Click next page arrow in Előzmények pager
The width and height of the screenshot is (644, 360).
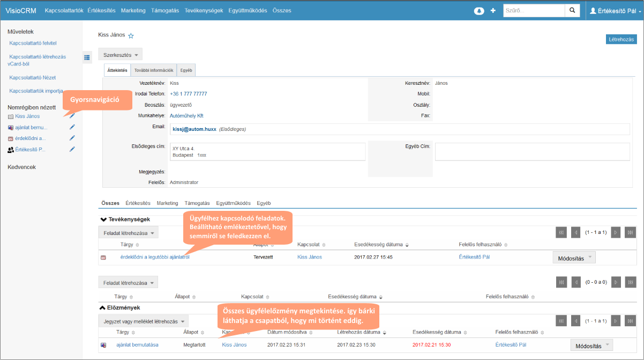(x=616, y=321)
